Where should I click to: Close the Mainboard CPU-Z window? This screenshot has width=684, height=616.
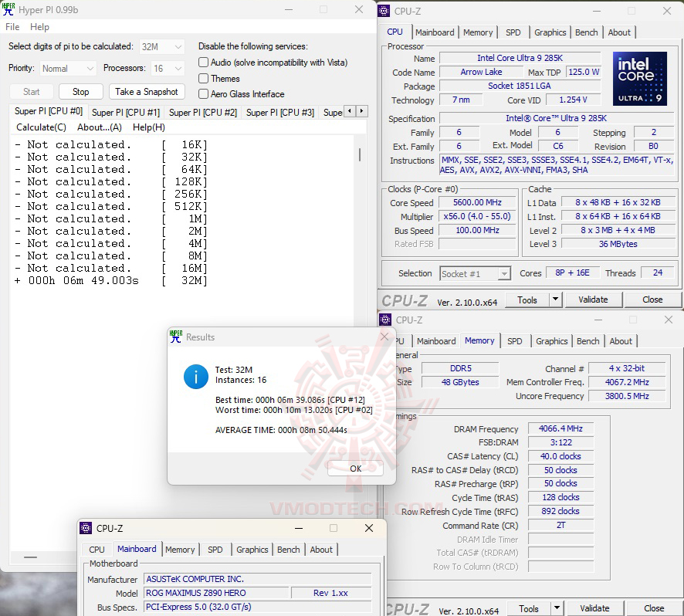(x=368, y=528)
